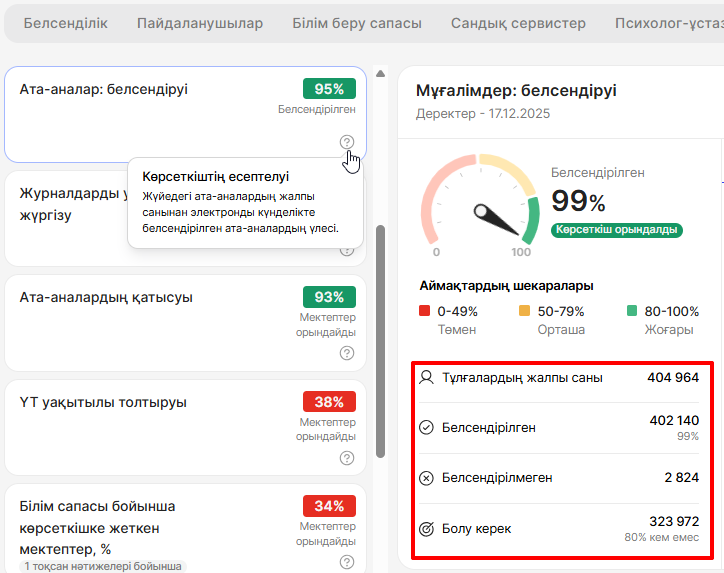Click the red 38% badge

tap(329, 402)
